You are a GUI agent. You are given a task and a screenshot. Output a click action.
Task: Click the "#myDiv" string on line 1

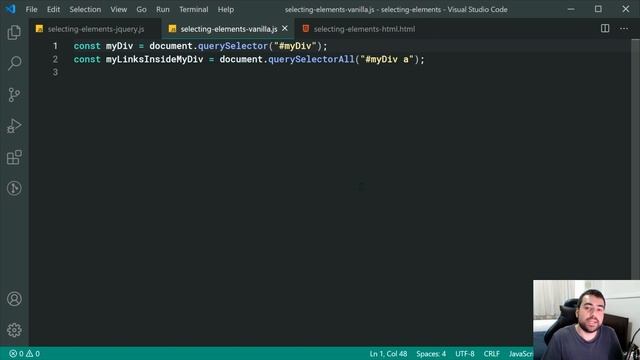pos(295,46)
